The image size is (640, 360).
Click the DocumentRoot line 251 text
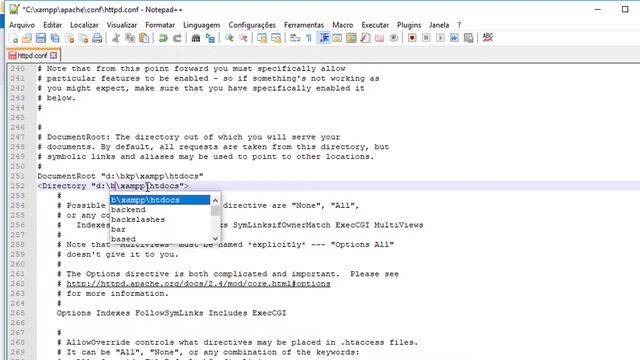120,176
